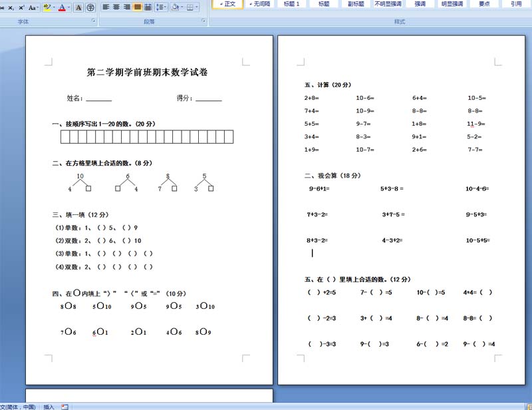
Task: Click macro recording icon in status bar
Action: (65, 407)
